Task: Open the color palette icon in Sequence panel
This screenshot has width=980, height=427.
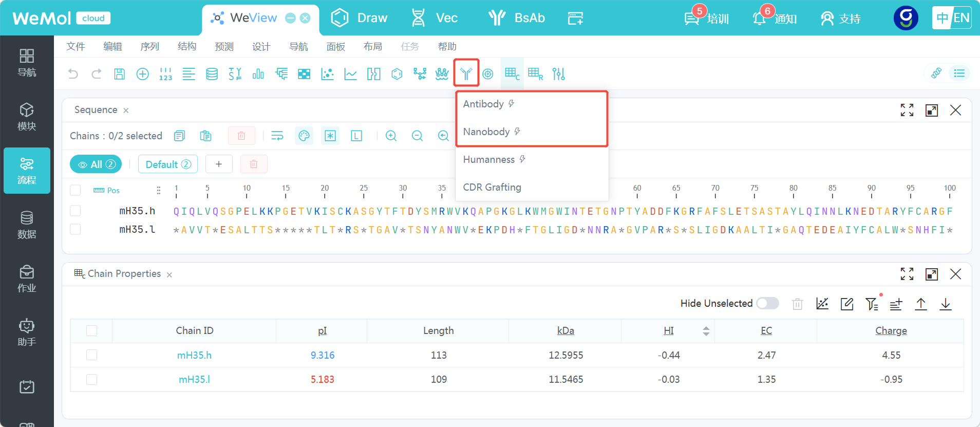Action: (x=304, y=136)
